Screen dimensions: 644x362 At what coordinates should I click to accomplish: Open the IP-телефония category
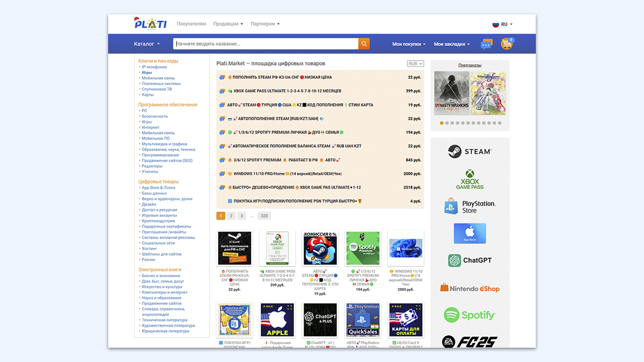(154, 67)
